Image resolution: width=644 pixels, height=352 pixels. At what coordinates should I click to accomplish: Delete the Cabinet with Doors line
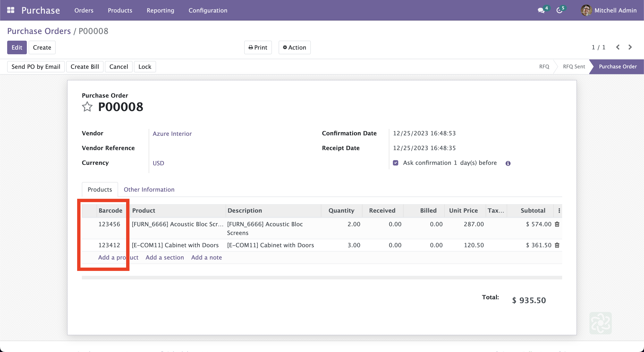click(557, 245)
